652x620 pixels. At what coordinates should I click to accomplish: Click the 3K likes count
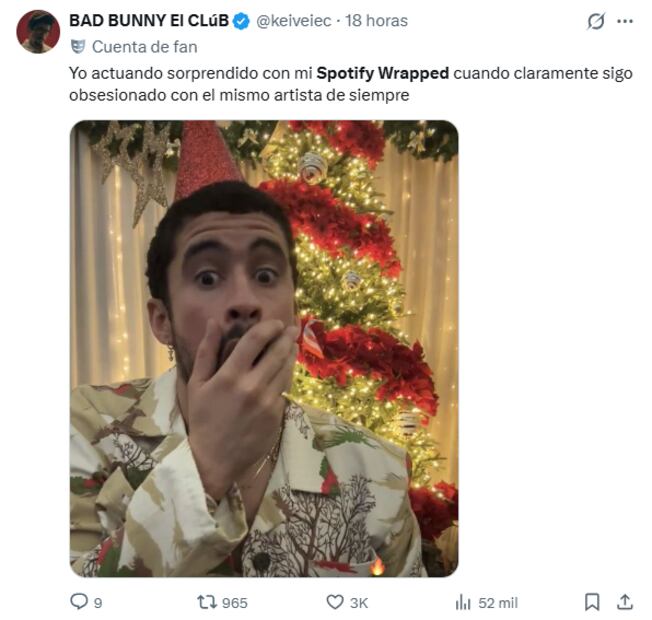click(x=359, y=603)
